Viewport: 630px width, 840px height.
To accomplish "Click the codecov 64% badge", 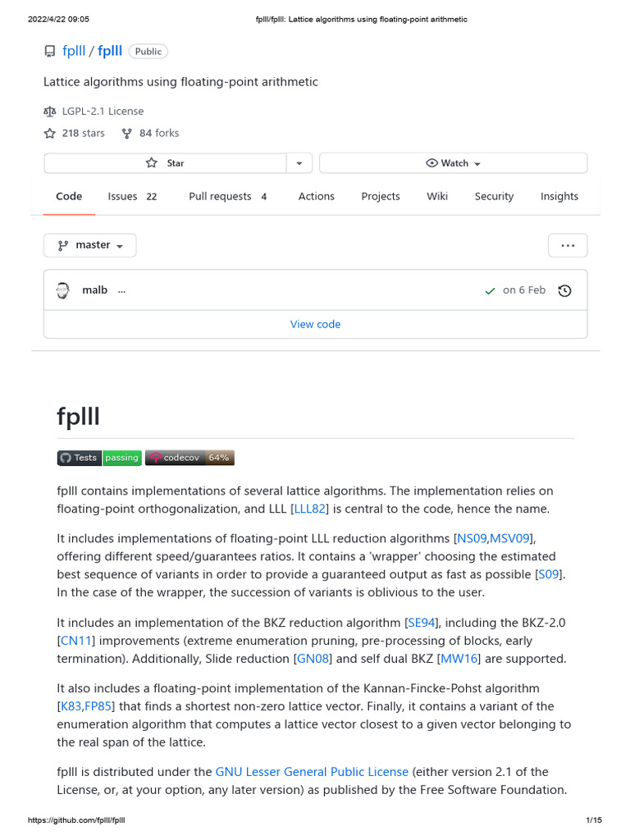I will (x=189, y=458).
